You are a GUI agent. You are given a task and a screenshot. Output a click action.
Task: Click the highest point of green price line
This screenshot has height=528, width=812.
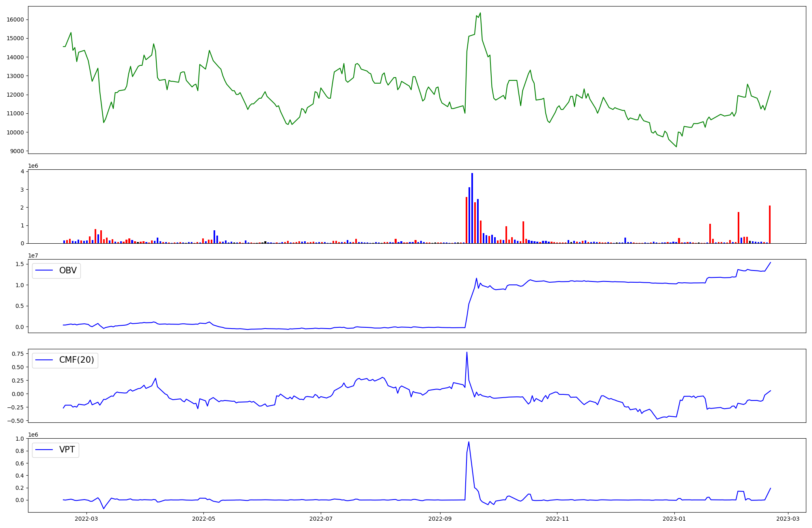480,13
